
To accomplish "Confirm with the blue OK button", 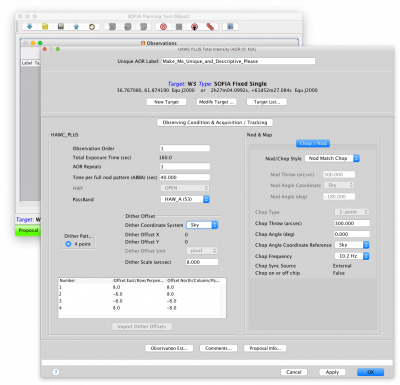I will [x=370, y=372].
